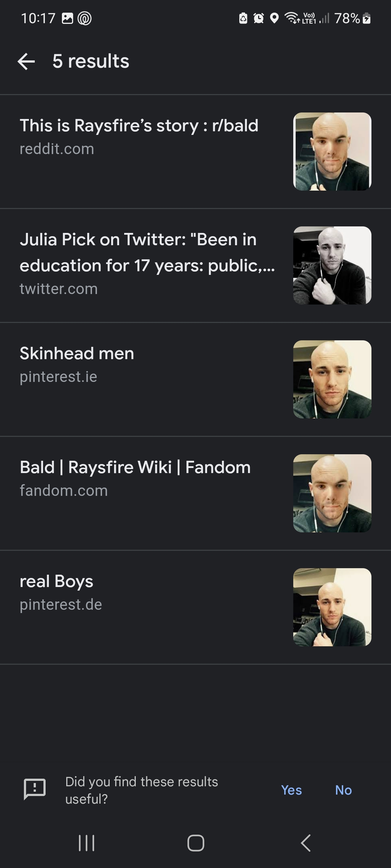Tap the black-and-white Twitter result thumbnail
The image size is (391, 868).
pos(332,265)
